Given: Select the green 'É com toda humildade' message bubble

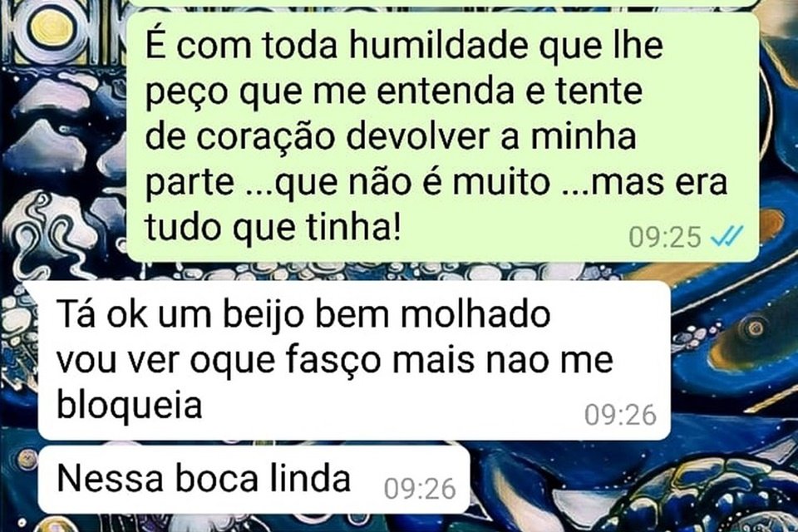Looking at the screenshot, I should (x=442, y=136).
